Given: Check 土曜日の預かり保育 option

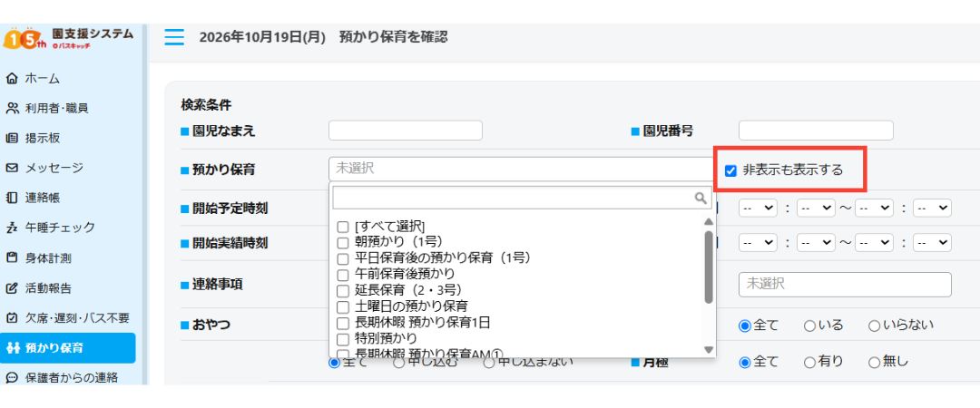Looking at the screenshot, I should (342, 306).
